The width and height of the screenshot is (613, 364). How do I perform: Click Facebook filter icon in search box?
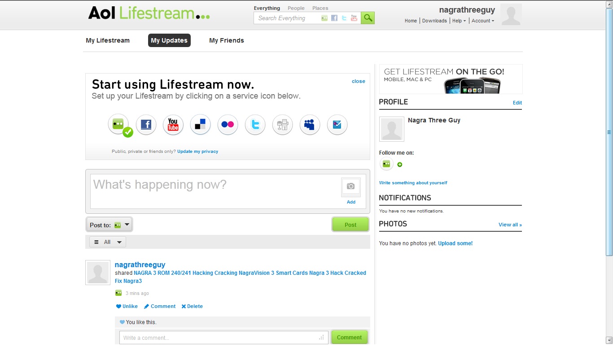click(x=334, y=18)
